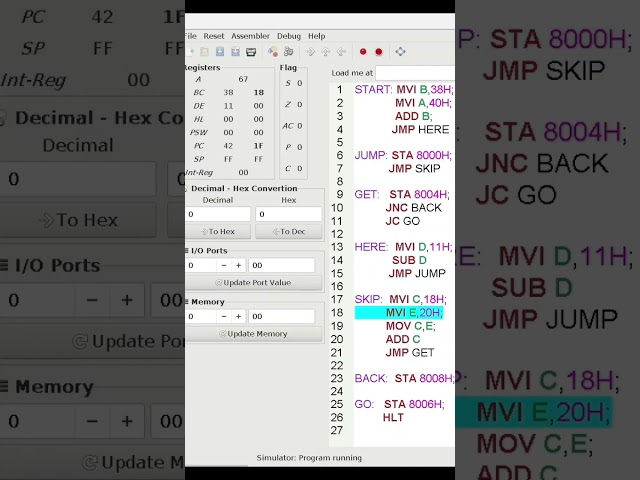Decrease the Memory address with minus
This screenshot has width=640, height=480.
click(x=224, y=316)
